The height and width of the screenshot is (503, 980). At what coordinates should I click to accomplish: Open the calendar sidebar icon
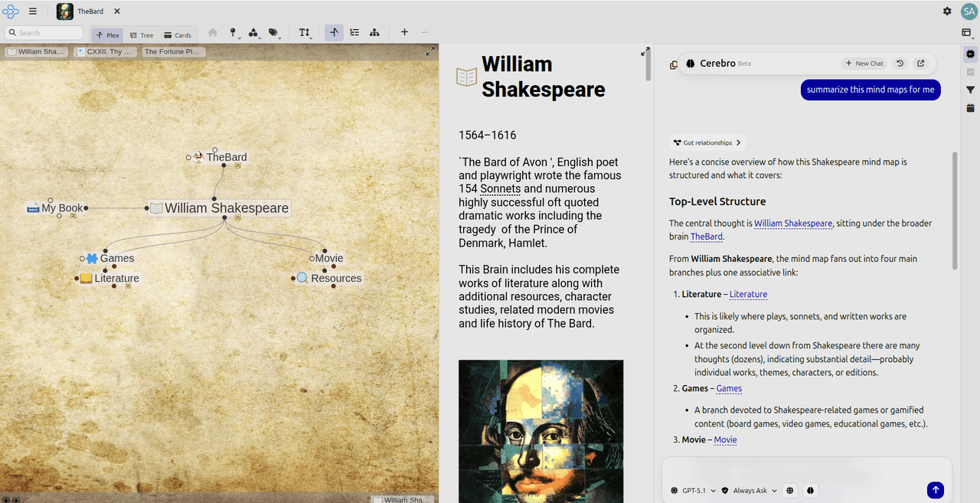(x=971, y=108)
